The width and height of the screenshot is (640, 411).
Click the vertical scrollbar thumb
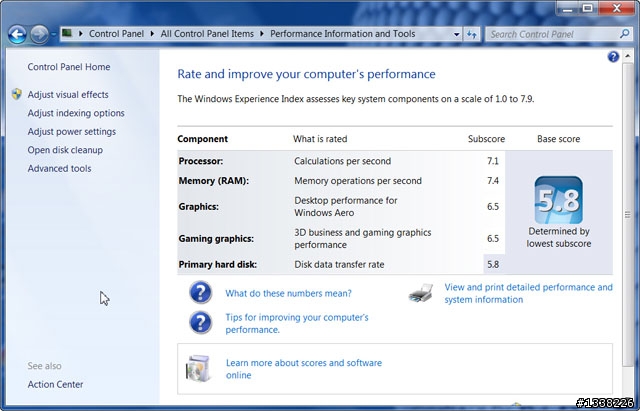(627, 215)
